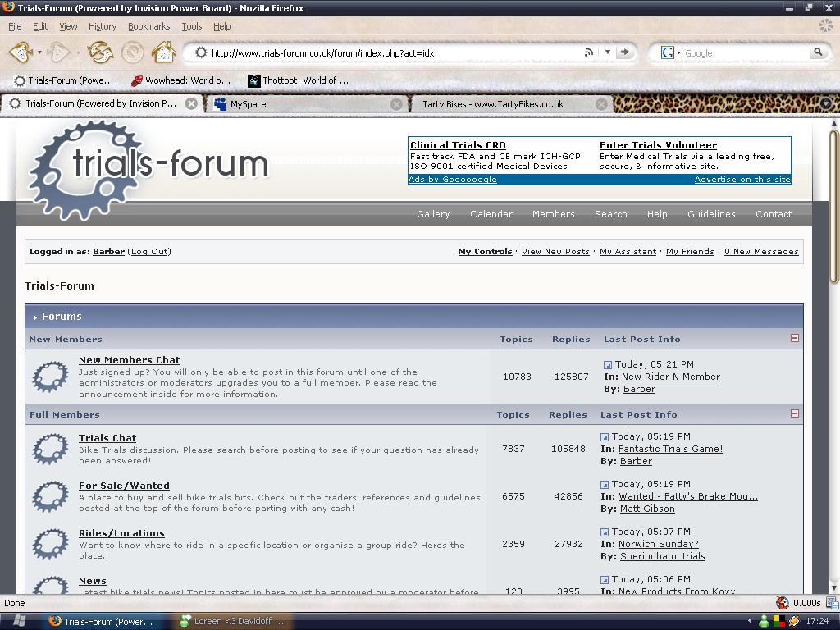
Task: Click the Back navigation heart arrow
Action: 21,52
